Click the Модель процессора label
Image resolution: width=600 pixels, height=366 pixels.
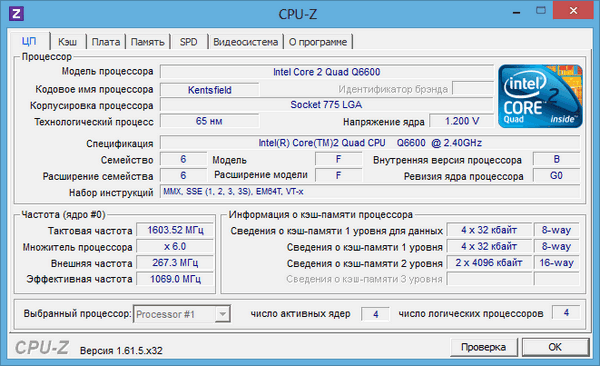108,71
